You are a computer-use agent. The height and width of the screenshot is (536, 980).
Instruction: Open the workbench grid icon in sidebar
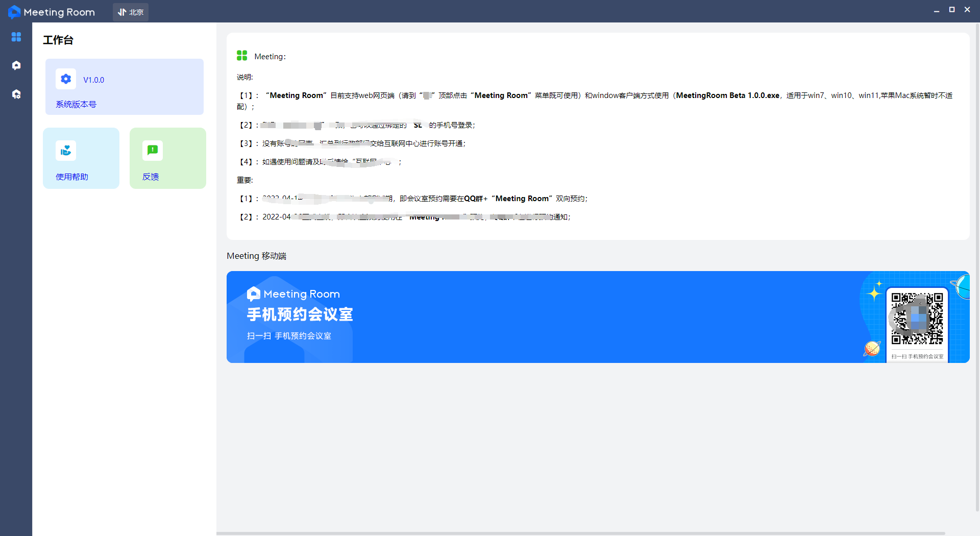point(16,37)
